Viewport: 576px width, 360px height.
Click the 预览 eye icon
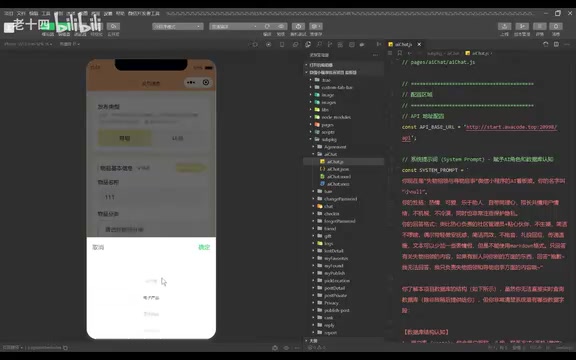[x=281, y=26]
